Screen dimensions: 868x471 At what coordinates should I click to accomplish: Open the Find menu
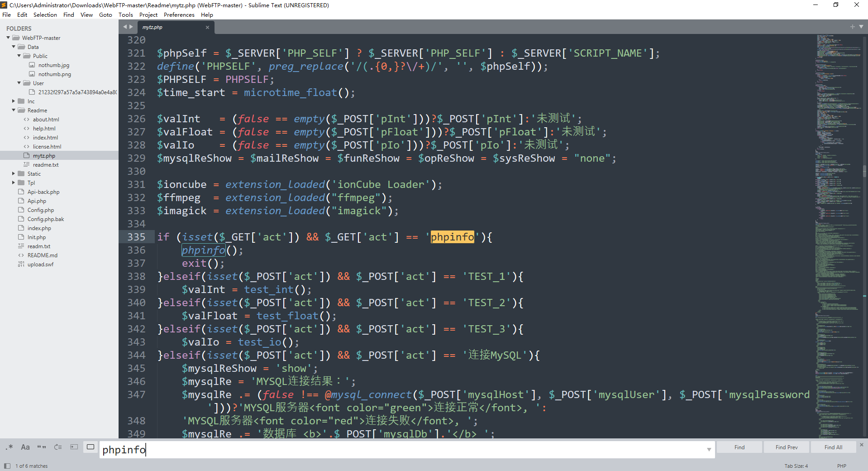[69, 15]
